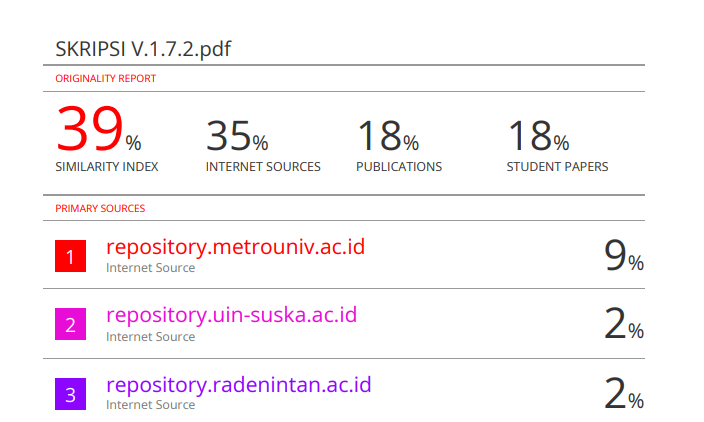
Task: Click the student papers 18% value
Action: point(538,136)
